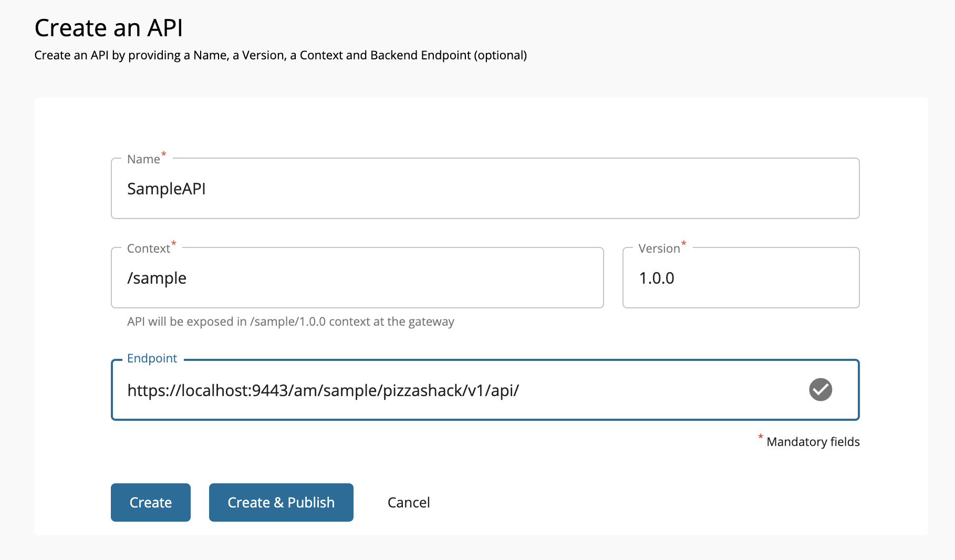955x560 pixels.
Task: Click the red asterisk beside Name label
Action: (x=163, y=154)
